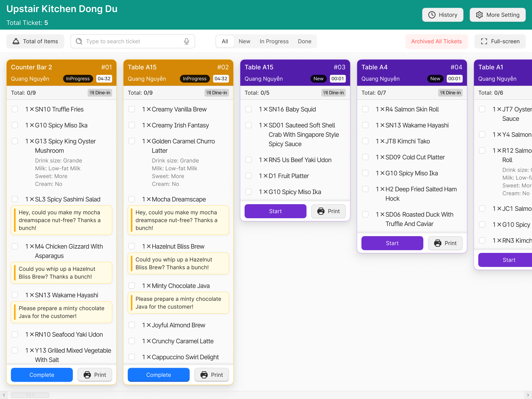The width and height of the screenshot is (532, 399).
Task: Switch to the Done tab
Action: pos(305,41)
